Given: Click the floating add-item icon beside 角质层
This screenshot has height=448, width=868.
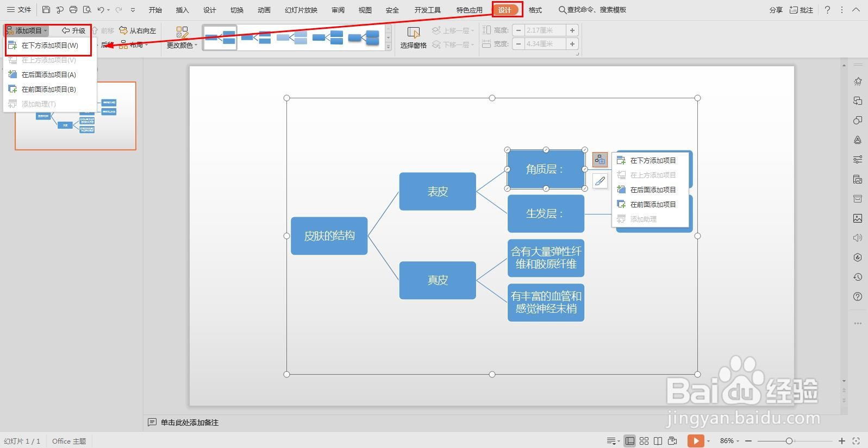Looking at the screenshot, I should point(600,160).
